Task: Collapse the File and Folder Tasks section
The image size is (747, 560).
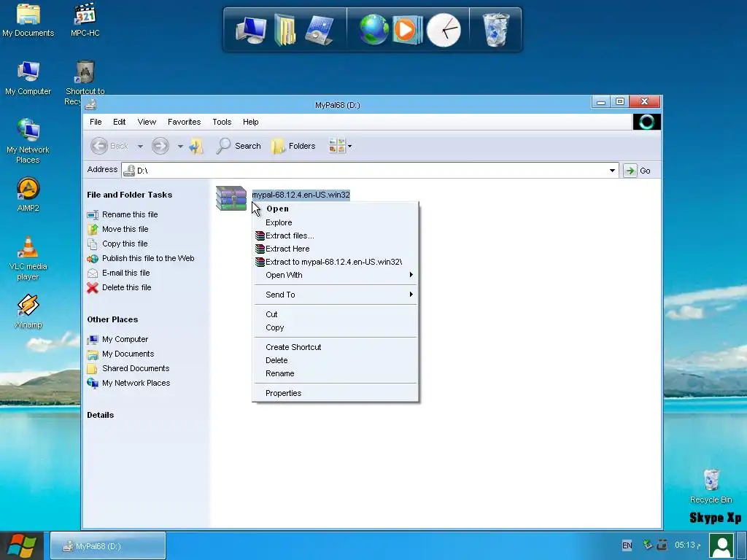Action: (130, 195)
